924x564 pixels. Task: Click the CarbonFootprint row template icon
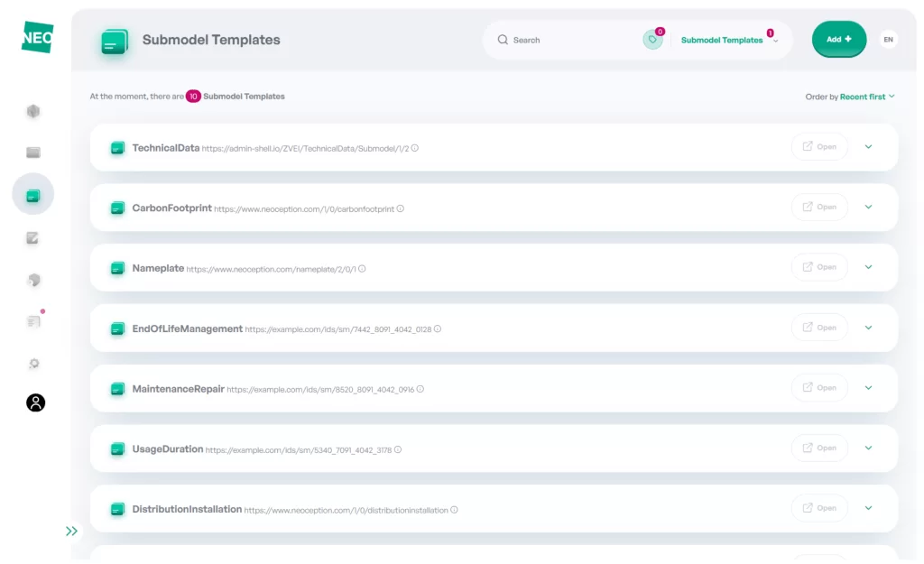117,208
